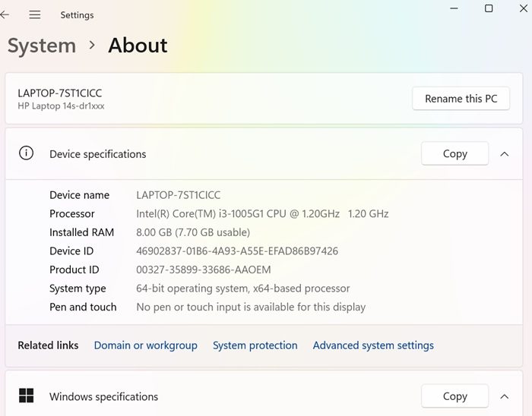Click the Product ID value text
Screen dimensions: 532x416
point(203,269)
